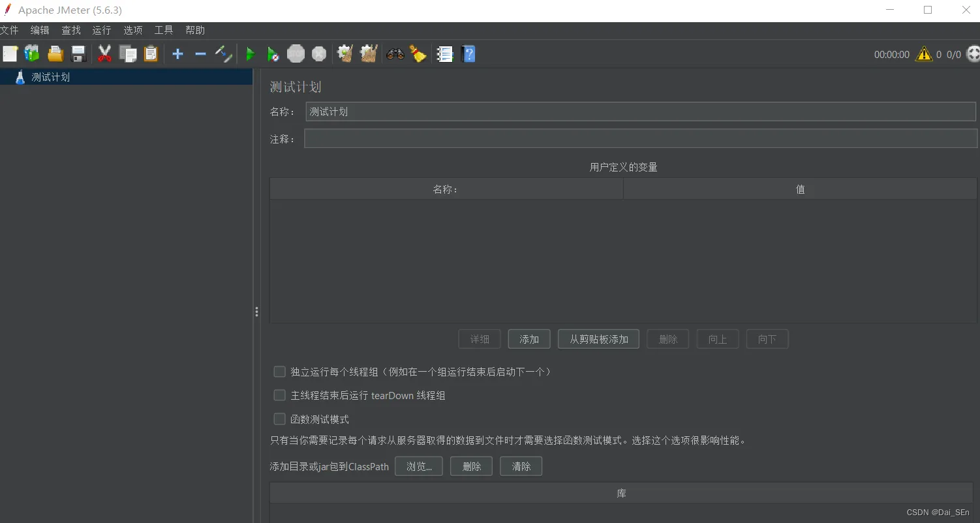Open the 编辑 menu
Viewport: 980px width, 523px height.
(40, 30)
